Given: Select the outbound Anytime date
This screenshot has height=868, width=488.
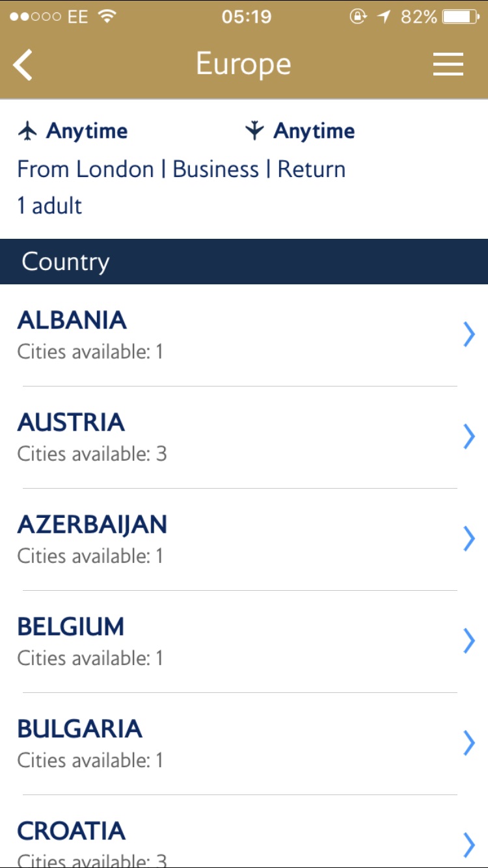Looking at the screenshot, I should 87,131.
